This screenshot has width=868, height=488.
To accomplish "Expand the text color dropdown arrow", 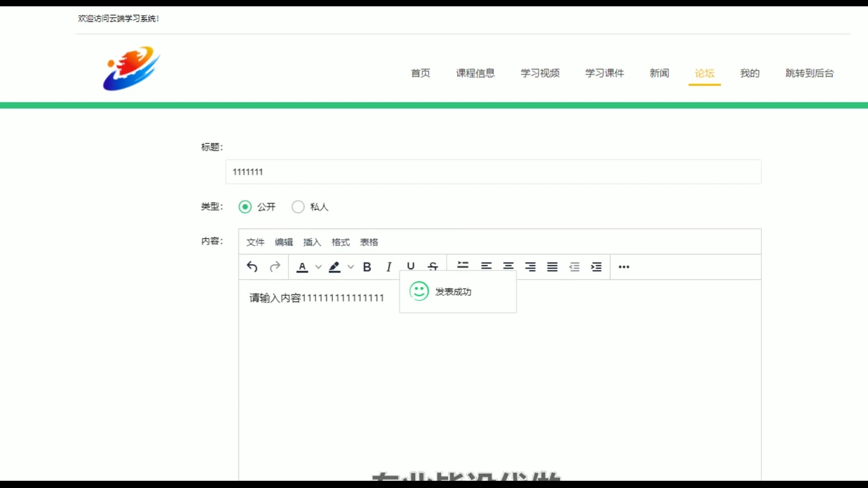I will (318, 267).
